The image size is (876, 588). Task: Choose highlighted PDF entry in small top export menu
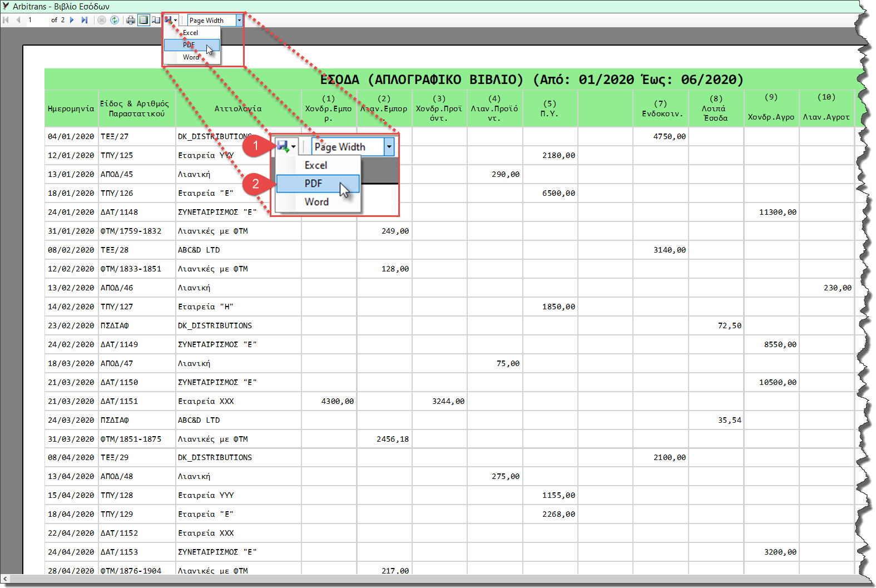[x=192, y=45]
